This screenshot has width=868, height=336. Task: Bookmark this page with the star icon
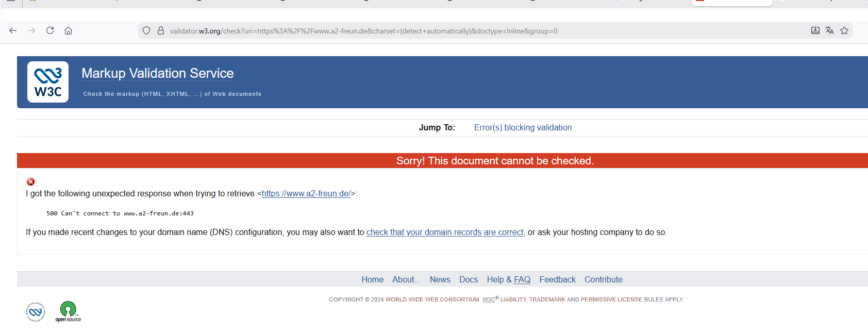[844, 31]
